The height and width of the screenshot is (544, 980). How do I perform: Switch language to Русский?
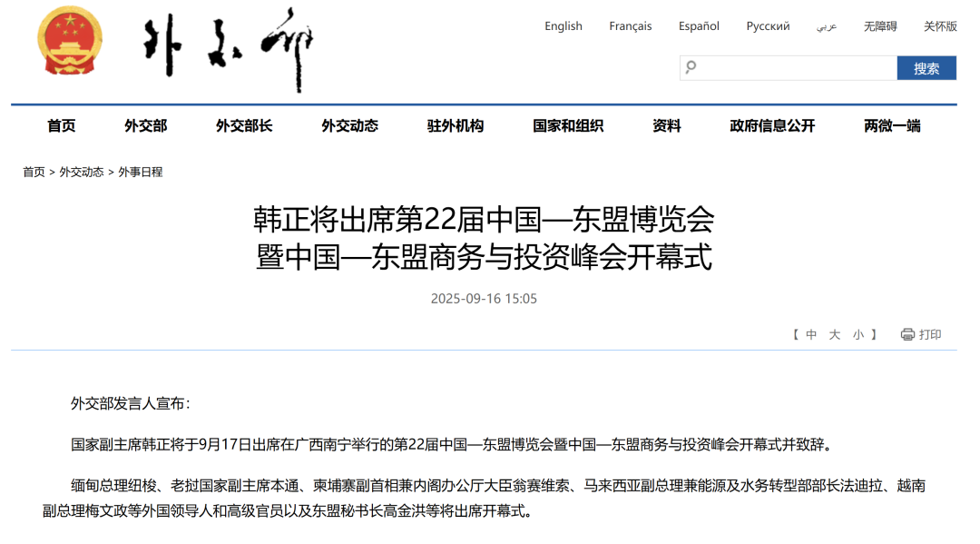(x=768, y=26)
